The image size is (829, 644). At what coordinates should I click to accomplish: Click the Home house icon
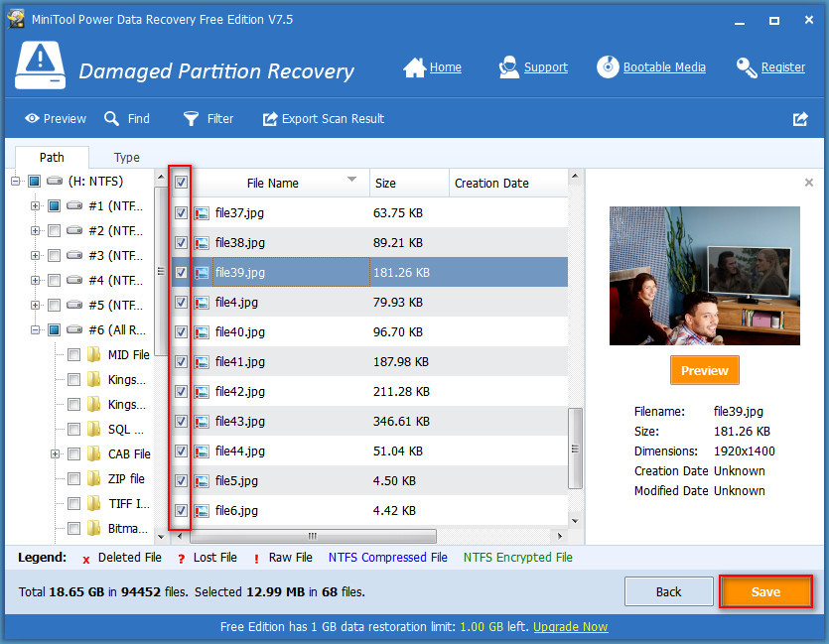[x=415, y=67]
